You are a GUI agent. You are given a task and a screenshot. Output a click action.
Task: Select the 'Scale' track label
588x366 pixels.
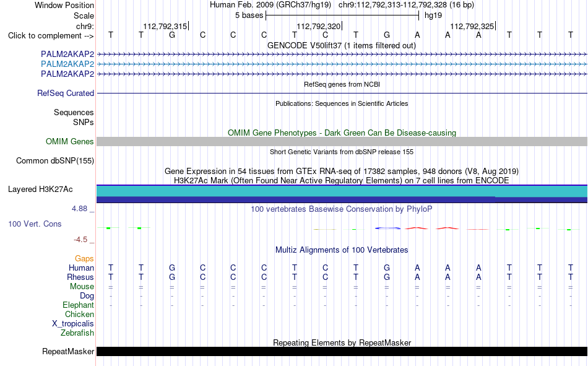tap(84, 15)
